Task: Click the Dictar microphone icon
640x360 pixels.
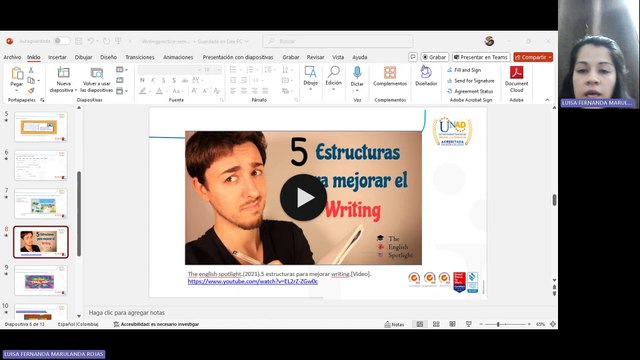Action: tap(357, 73)
